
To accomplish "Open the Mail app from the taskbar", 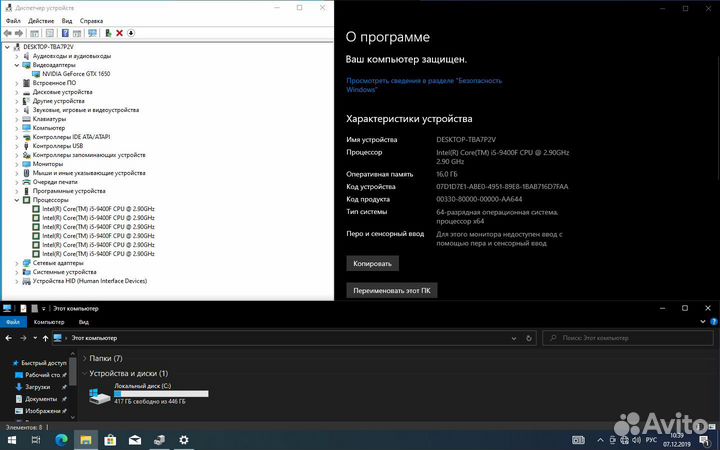I will (x=135, y=440).
